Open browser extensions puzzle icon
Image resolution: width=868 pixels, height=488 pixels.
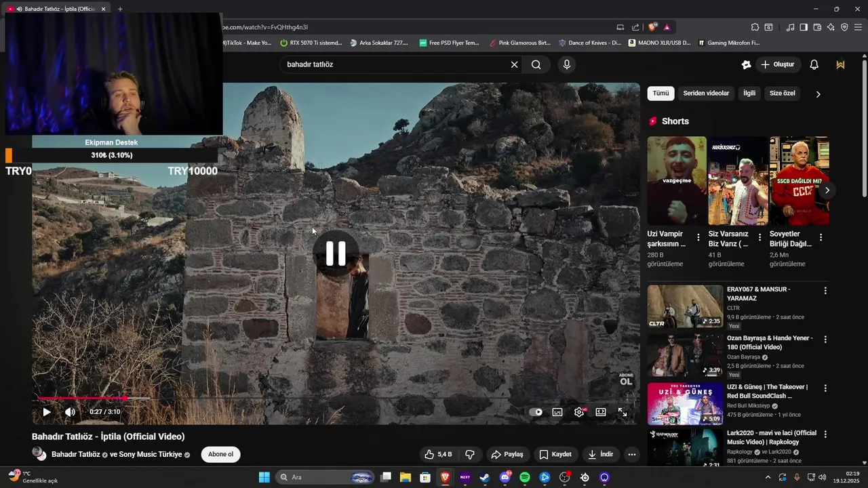pos(755,27)
